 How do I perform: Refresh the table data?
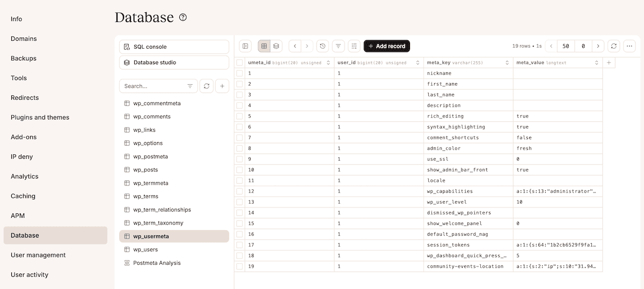coord(614,46)
